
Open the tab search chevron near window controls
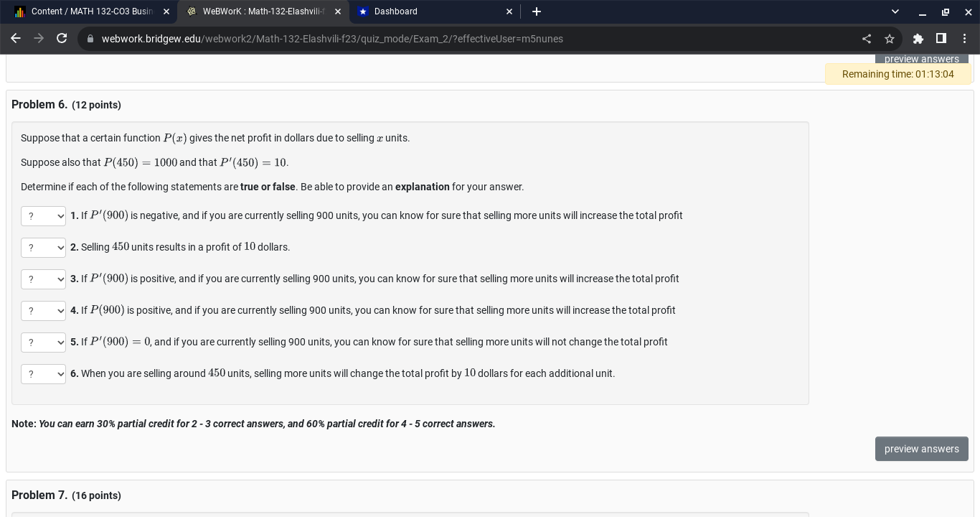pyautogui.click(x=895, y=11)
